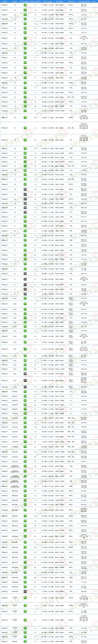Click the Moc silnika column header

[59, 1]
